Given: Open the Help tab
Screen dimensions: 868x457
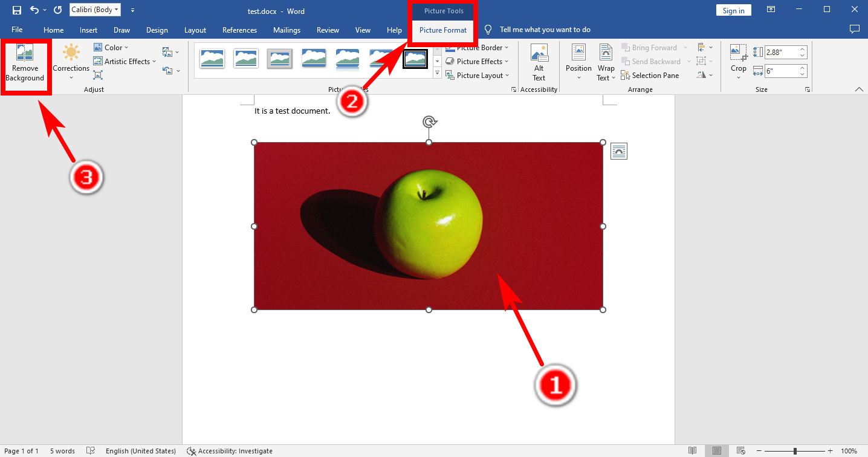Looking at the screenshot, I should [394, 30].
